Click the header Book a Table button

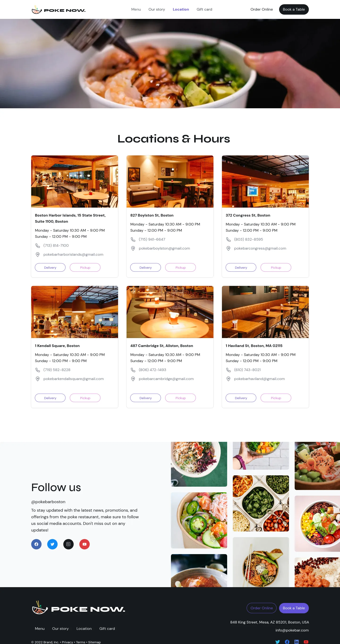[x=294, y=9]
